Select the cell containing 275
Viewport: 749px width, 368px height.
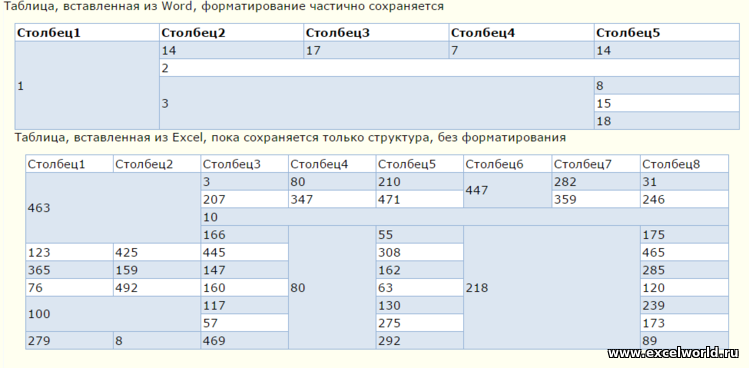[x=420, y=323]
